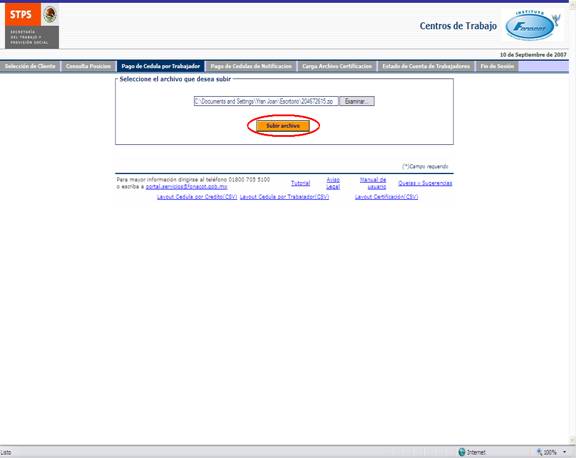Open Pago de Cedulas de Notificacion tab
The image size is (576, 458).
(x=251, y=66)
